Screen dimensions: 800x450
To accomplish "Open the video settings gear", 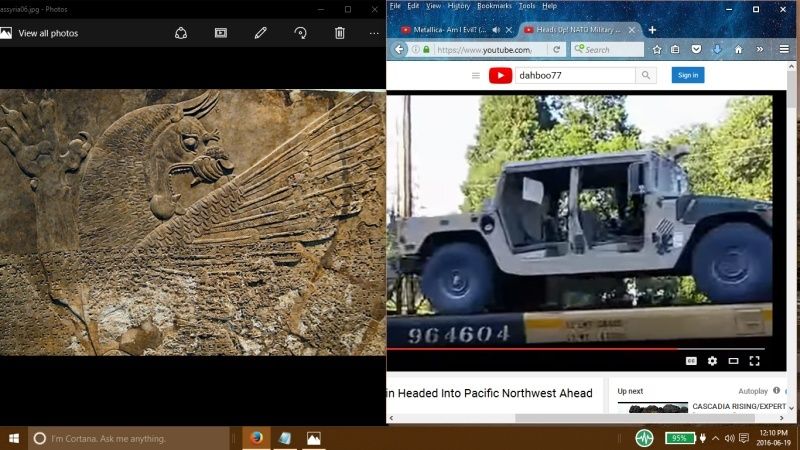I will click(x=712, y=361).
